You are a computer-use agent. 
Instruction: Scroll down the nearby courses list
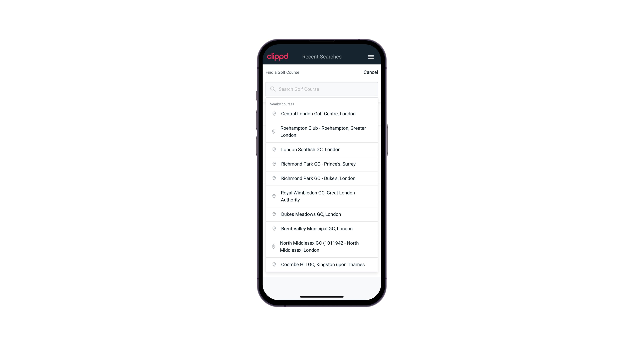[x=322, y=187]
